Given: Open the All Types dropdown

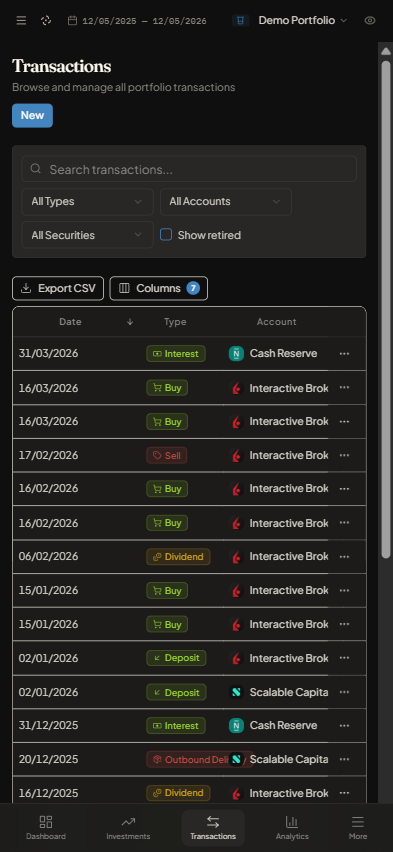Looking at the screenshot, I should point(88,202).
